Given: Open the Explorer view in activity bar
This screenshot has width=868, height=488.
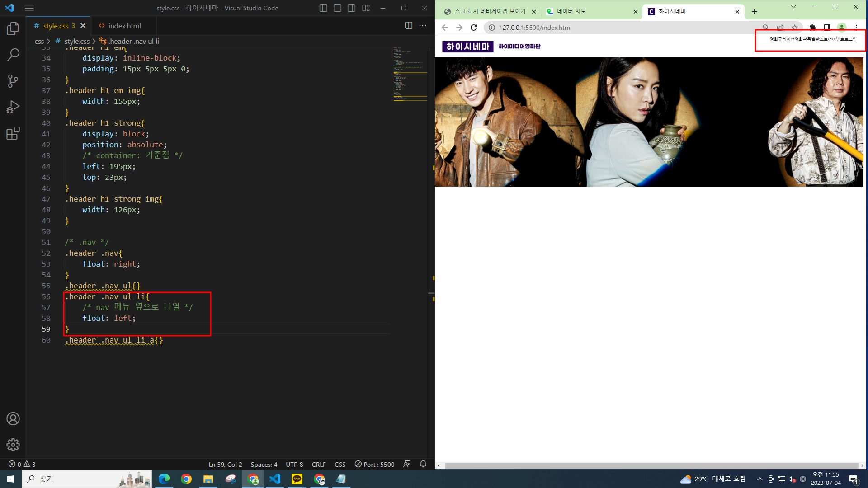Looking at the screenshot, I should (x=13, y=29).
